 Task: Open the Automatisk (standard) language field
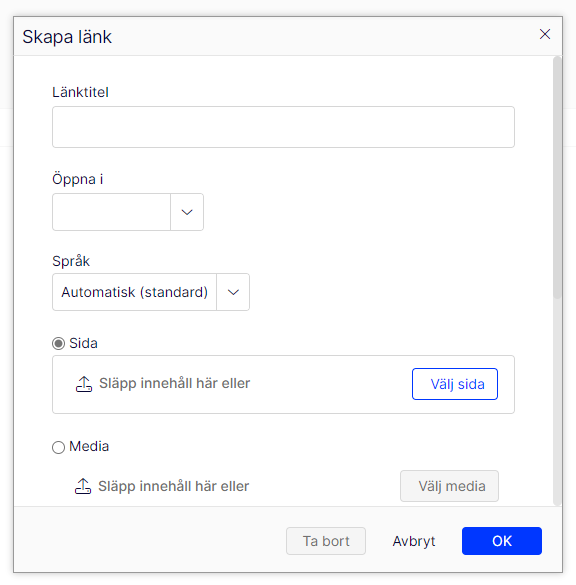coord(134,292)
